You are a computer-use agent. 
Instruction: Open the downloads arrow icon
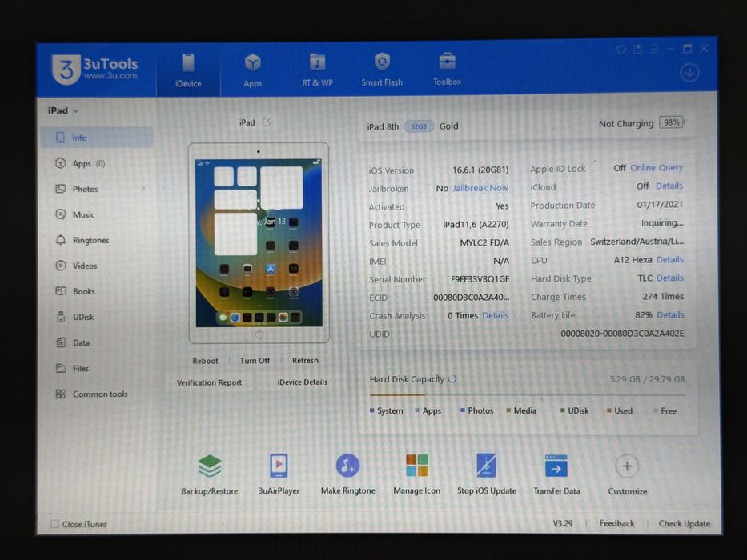point(689,73)
